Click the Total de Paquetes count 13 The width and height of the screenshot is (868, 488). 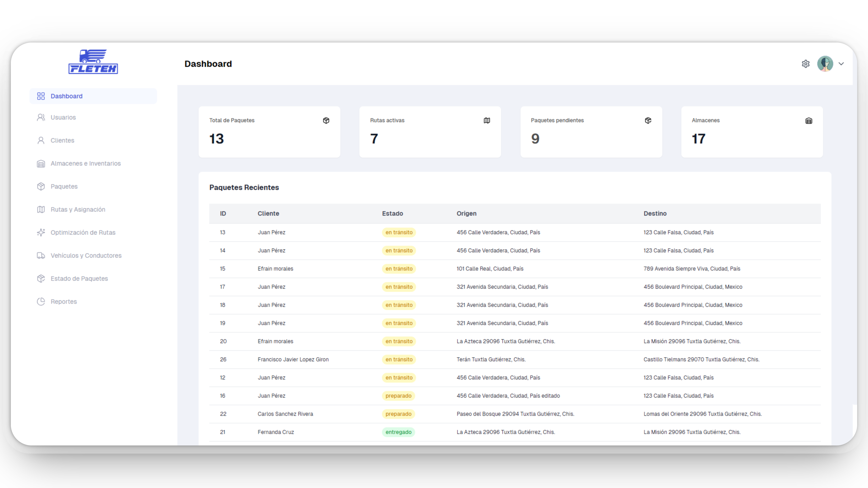pyautogui.click(x=217, y=139)
